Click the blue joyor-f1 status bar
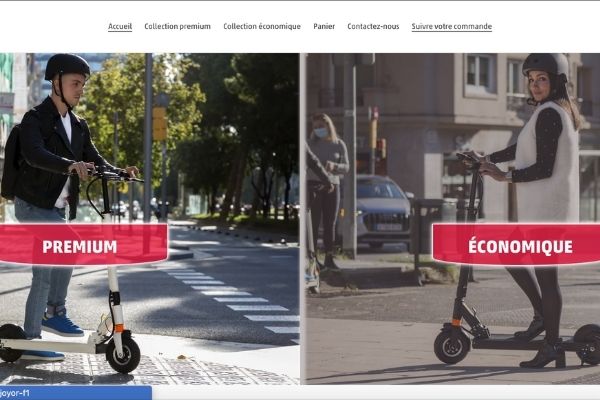 click(x=76, y=393)
